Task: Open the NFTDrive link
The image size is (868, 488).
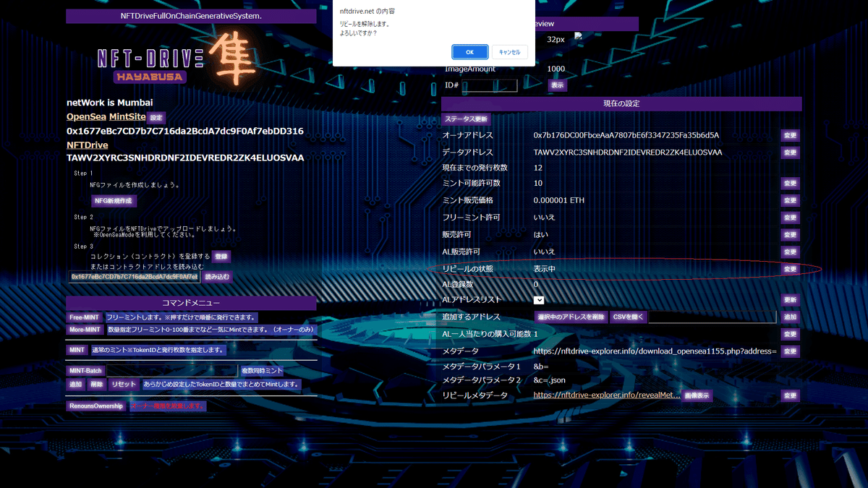Action: (87, 145)
